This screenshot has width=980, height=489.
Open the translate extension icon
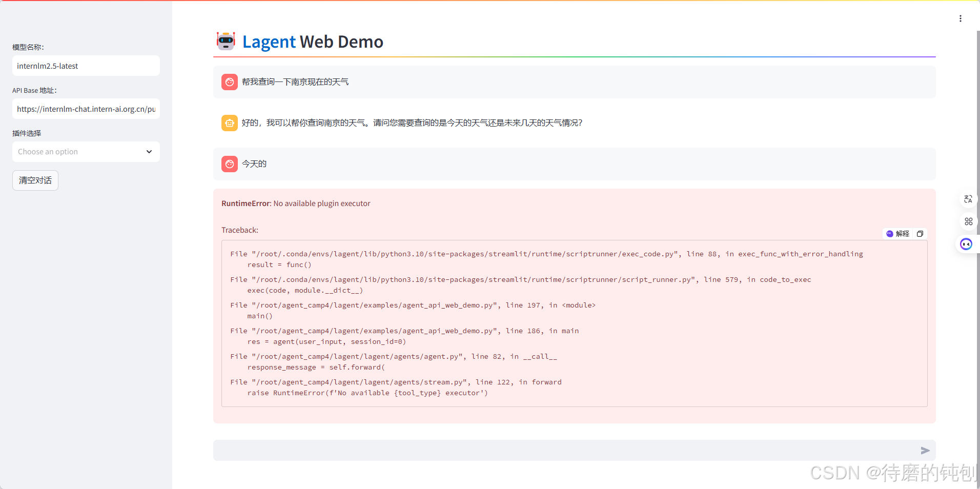pyautogui.click(x=968, y=199)
